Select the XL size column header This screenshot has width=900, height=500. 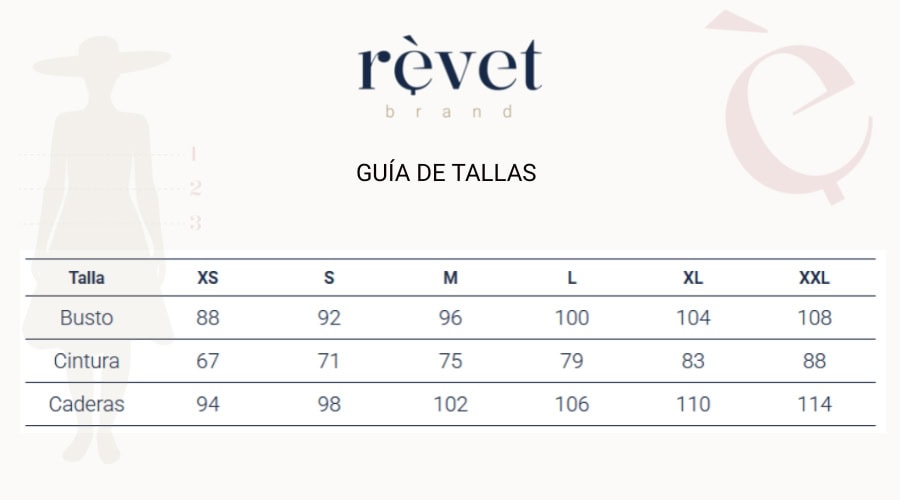point(693,278)
